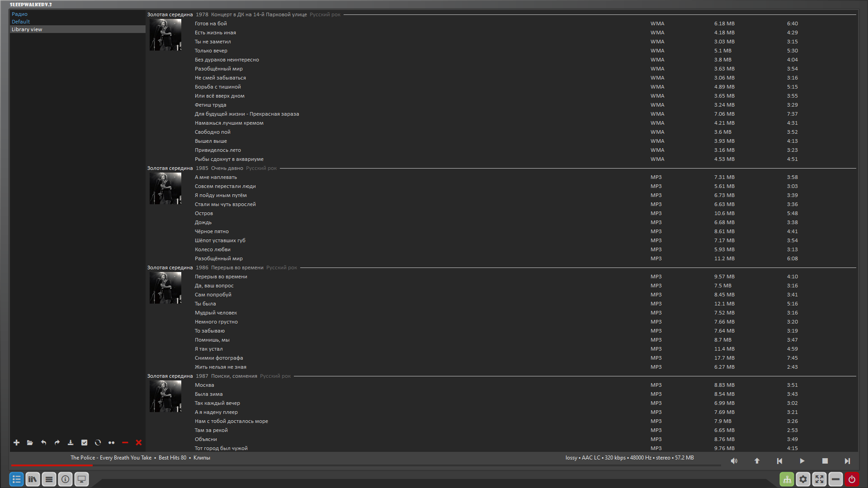Click the red minus remove icon
Viewport: 868px width, 488px height.
(125, 443)
